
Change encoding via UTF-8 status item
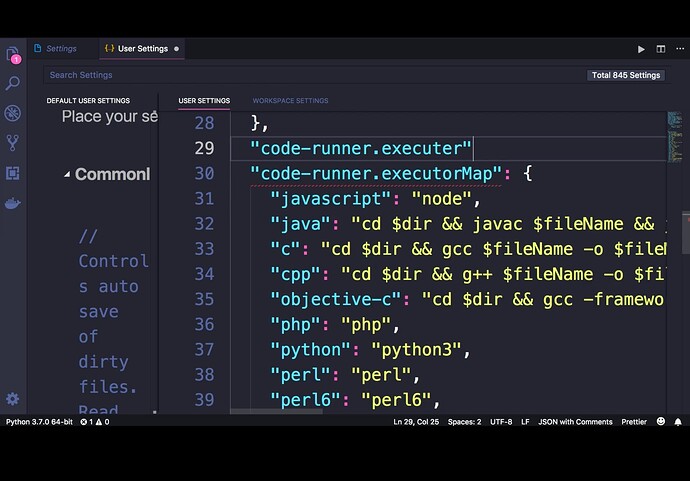[x=501, y=422]
